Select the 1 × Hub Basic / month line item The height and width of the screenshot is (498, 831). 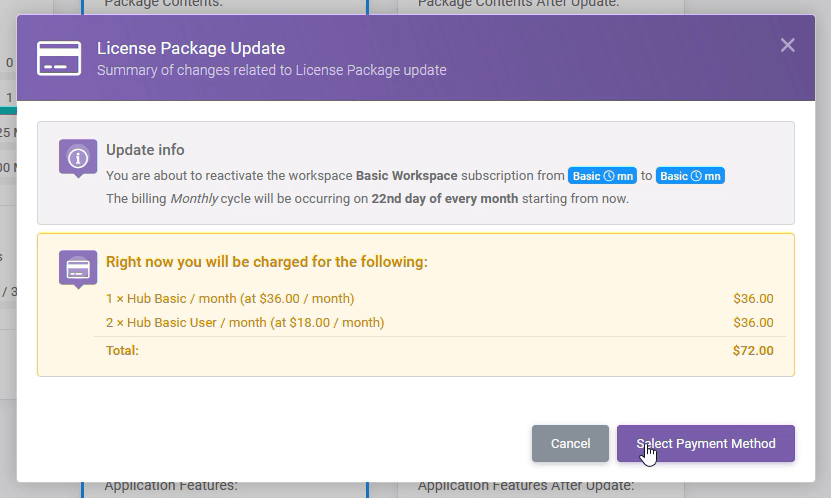(x=230, y=299)
